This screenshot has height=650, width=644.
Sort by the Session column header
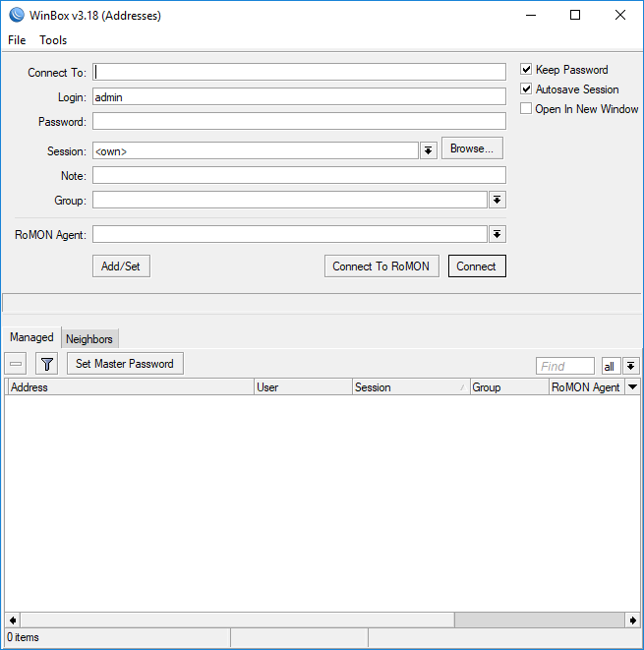point(411,387)
